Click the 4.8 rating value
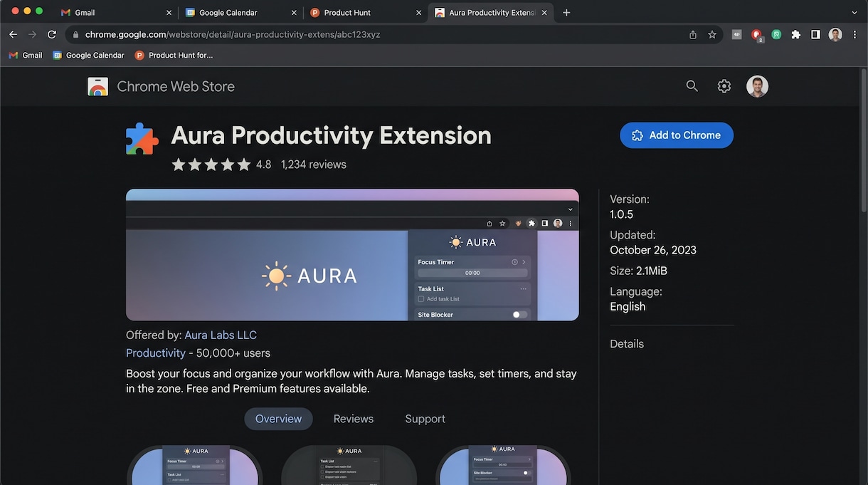Image resolution: width=868 pixels, height=485 pixels. pos(264,165)
